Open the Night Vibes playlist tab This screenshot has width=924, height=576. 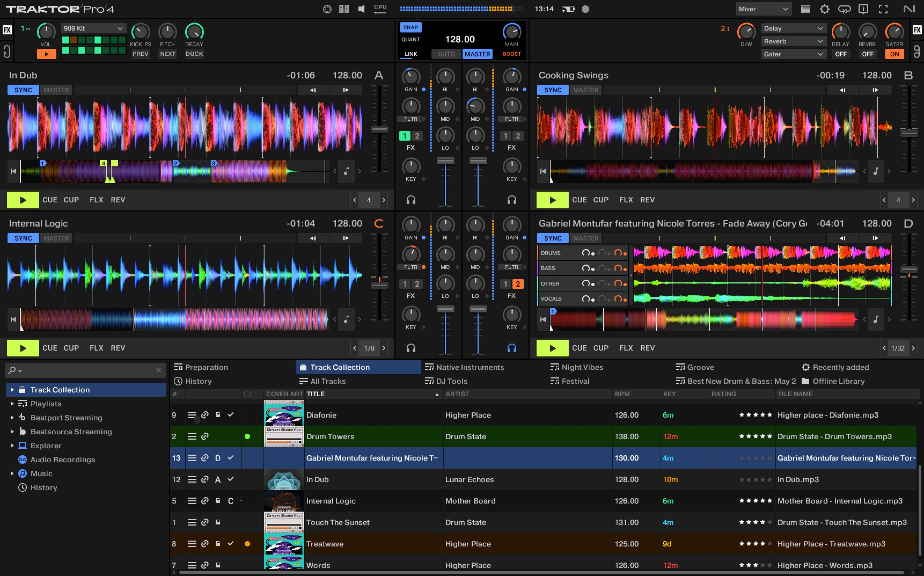click(x=582, y=367)
